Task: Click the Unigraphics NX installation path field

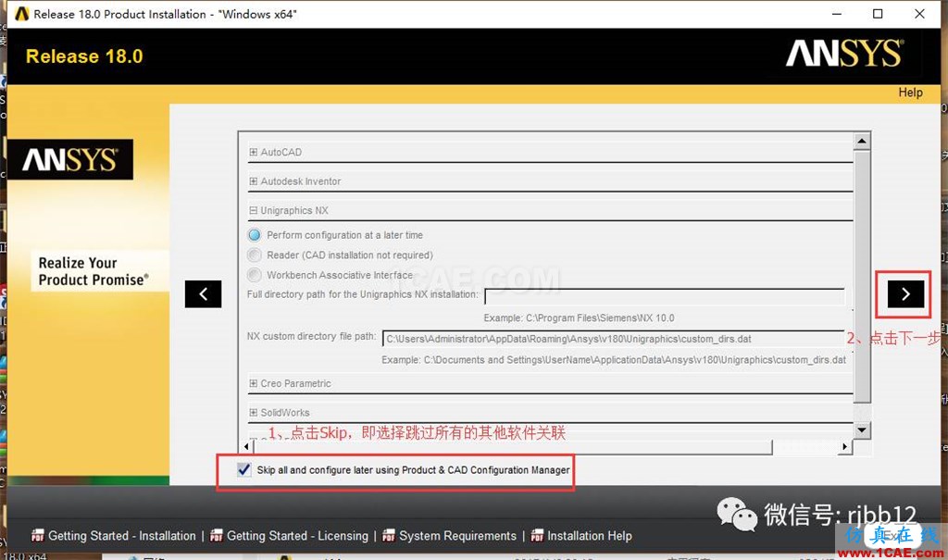Action: [x=665, y=296]
